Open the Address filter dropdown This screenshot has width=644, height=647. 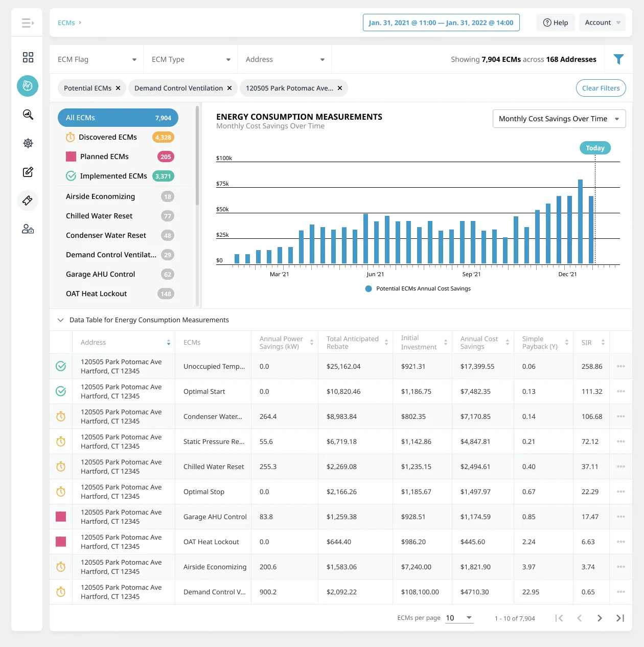pyautogui.click(x=285, y=59)
